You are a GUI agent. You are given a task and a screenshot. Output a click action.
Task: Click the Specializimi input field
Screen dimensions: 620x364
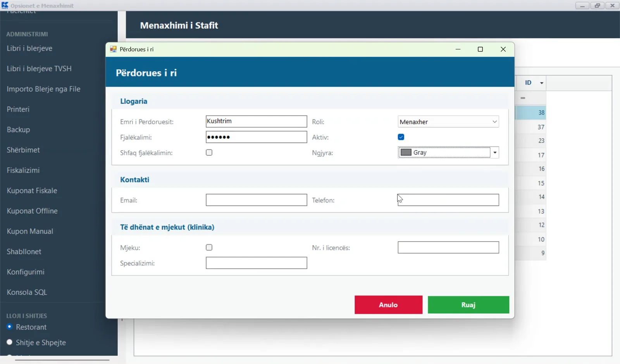(257, 263)
